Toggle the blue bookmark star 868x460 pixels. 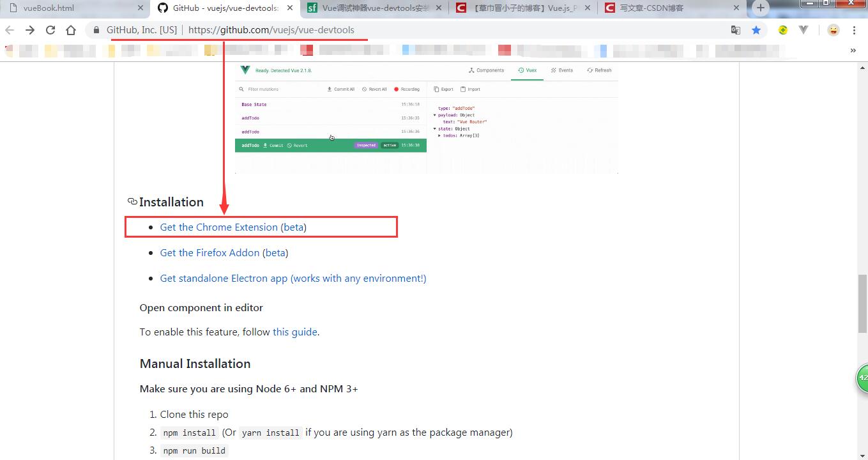756,30
